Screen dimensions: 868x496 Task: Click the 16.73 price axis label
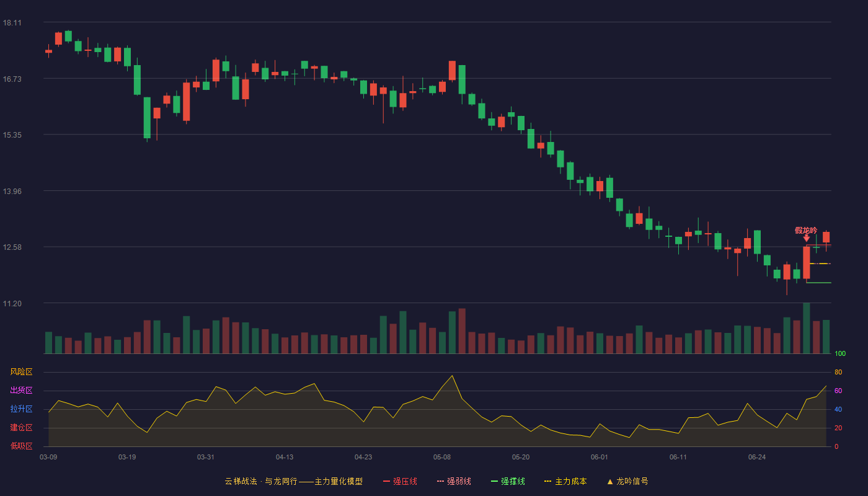pyautogui.click(x=12, y=79)
